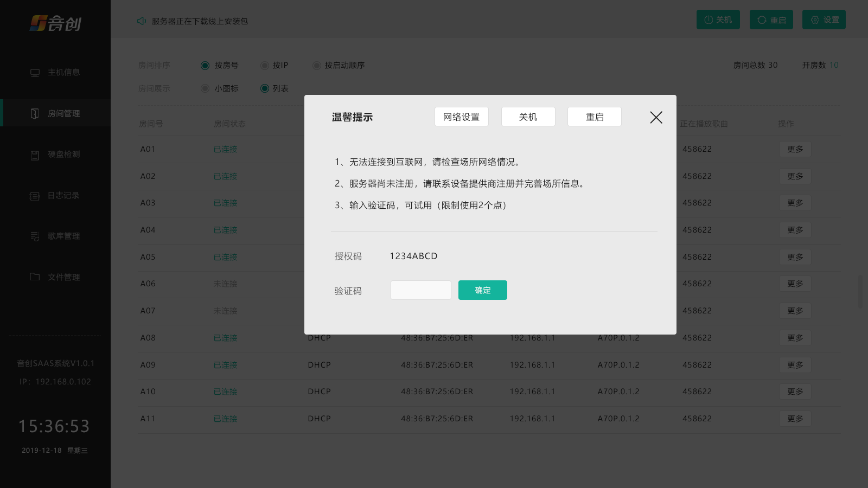Choose the 小图标 display radio option
868x488 pixels.
tap(205, 88)
